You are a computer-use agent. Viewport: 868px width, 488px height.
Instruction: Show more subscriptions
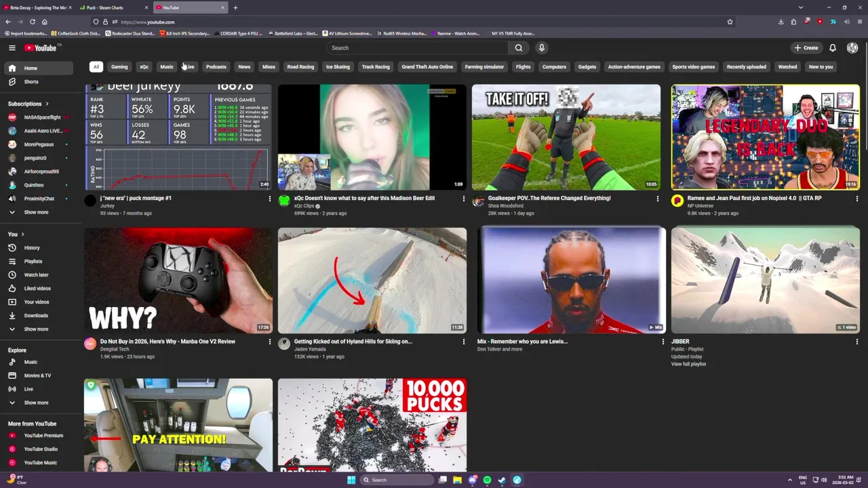coord(37,212)
